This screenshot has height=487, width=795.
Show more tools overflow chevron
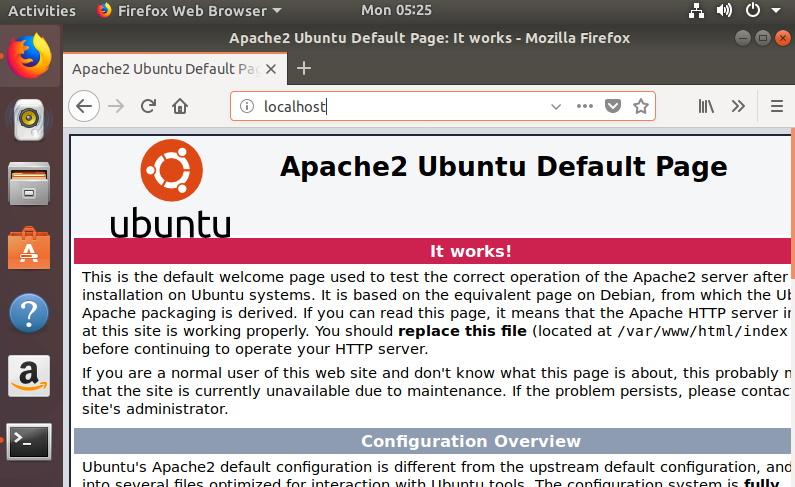pos(738,106)
